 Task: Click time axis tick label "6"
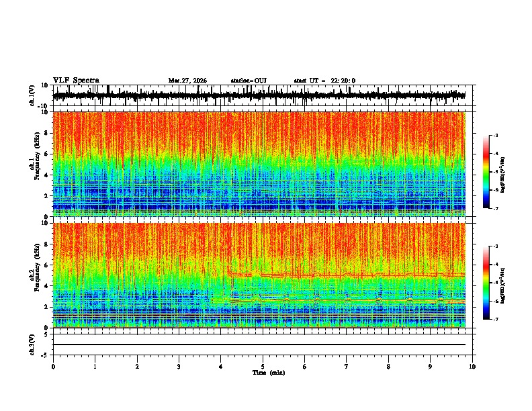click(x=305, y=367)
